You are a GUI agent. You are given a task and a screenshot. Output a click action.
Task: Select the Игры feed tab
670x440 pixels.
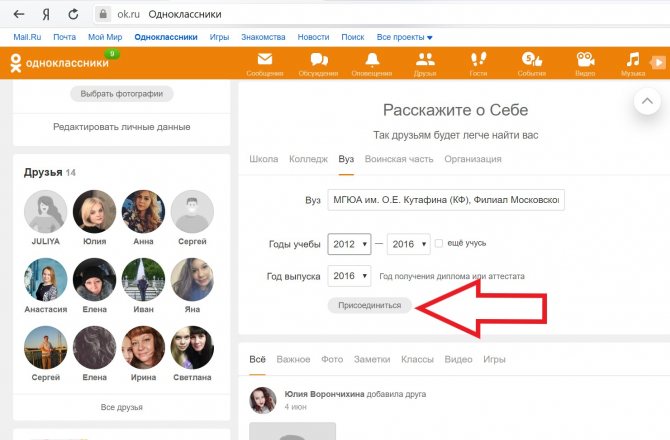(494, 359)
